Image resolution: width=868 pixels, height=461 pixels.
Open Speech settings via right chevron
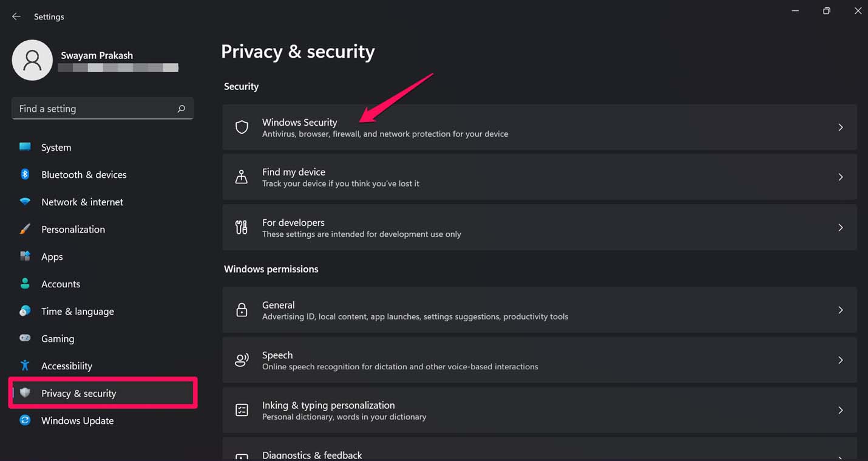840,360
